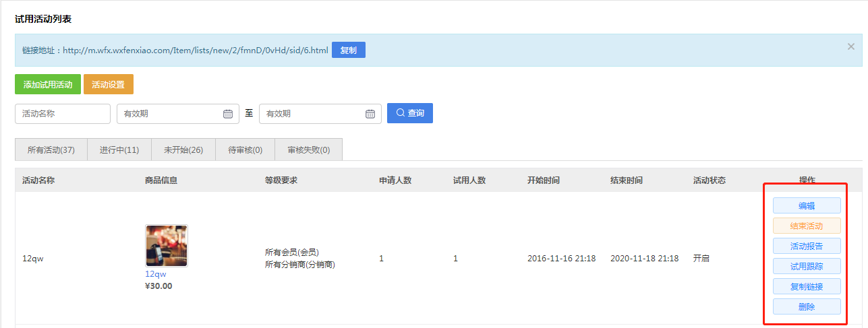Open 活动设置 settings button
The image size is (868, 328).
(x=108, y=84)
